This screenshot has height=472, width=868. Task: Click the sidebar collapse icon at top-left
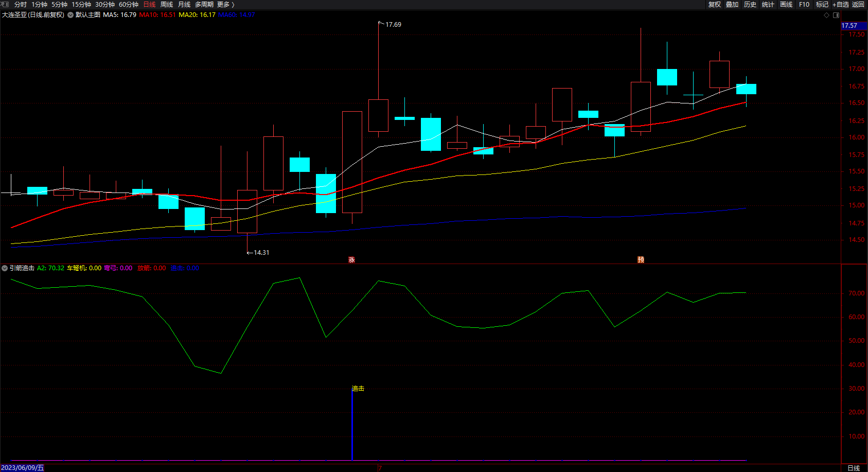[x=5, y=4]
